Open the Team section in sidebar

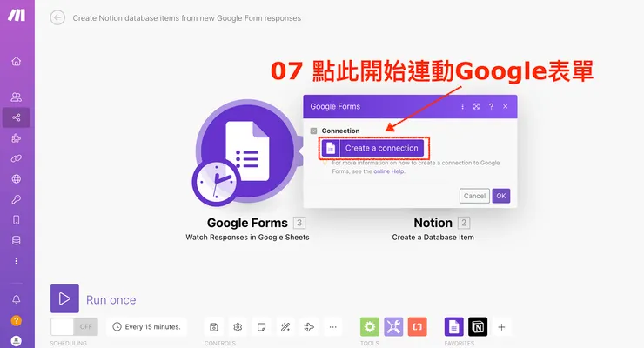click(x=16, y=97)
